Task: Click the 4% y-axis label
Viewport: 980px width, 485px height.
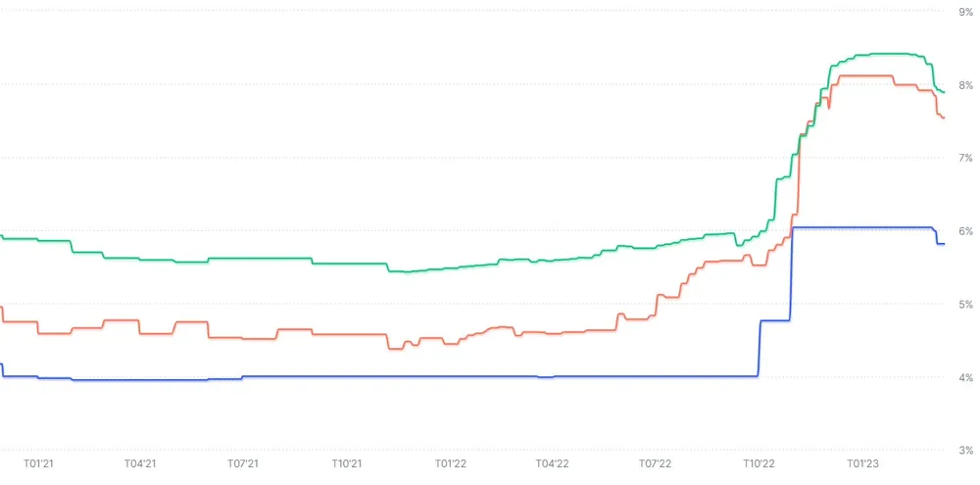Action: (965, 377)
